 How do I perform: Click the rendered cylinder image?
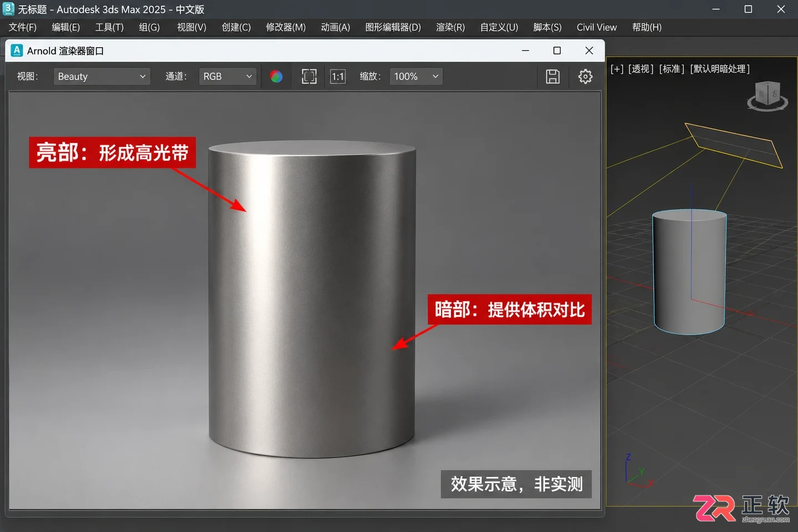point(311,299)
